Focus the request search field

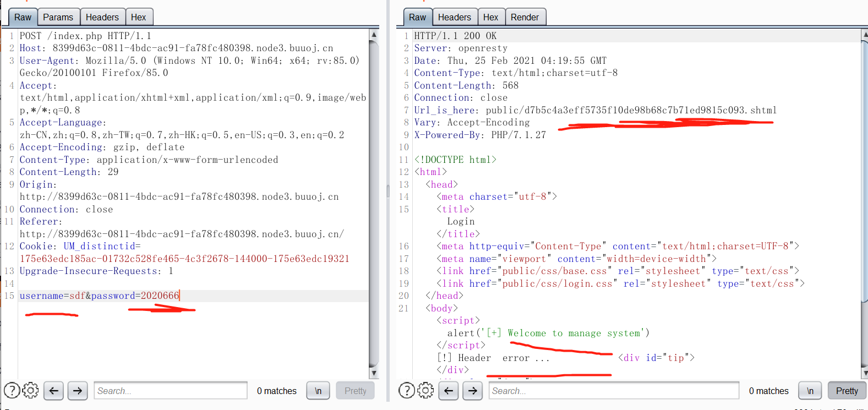coord(171,391)
